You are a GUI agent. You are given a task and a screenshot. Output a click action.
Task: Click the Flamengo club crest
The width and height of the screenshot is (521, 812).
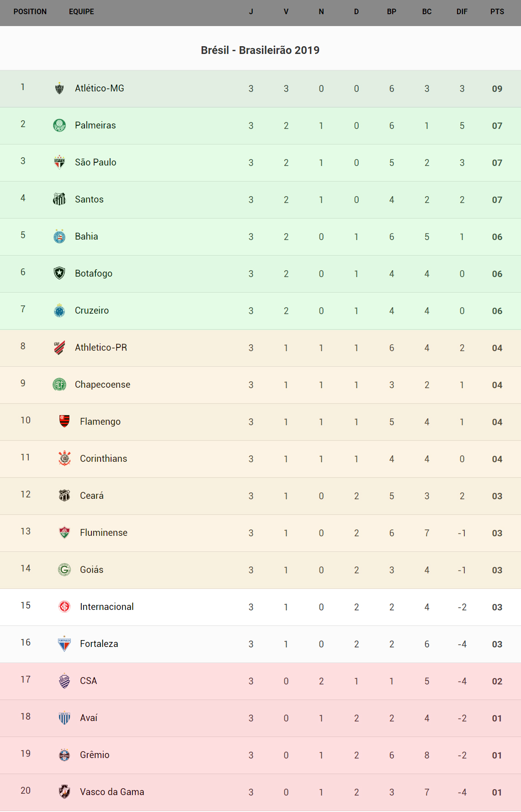64,421
